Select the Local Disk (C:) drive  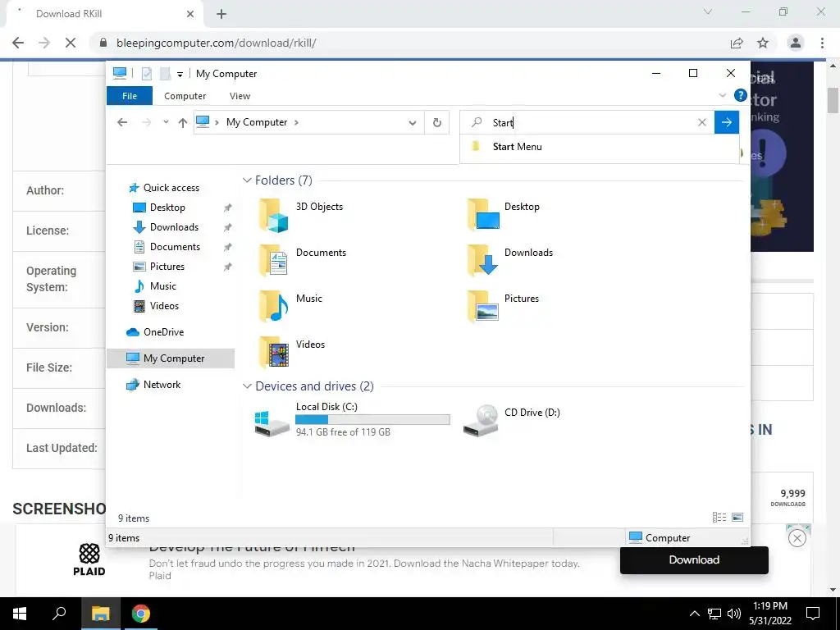[x=352, y=419]
